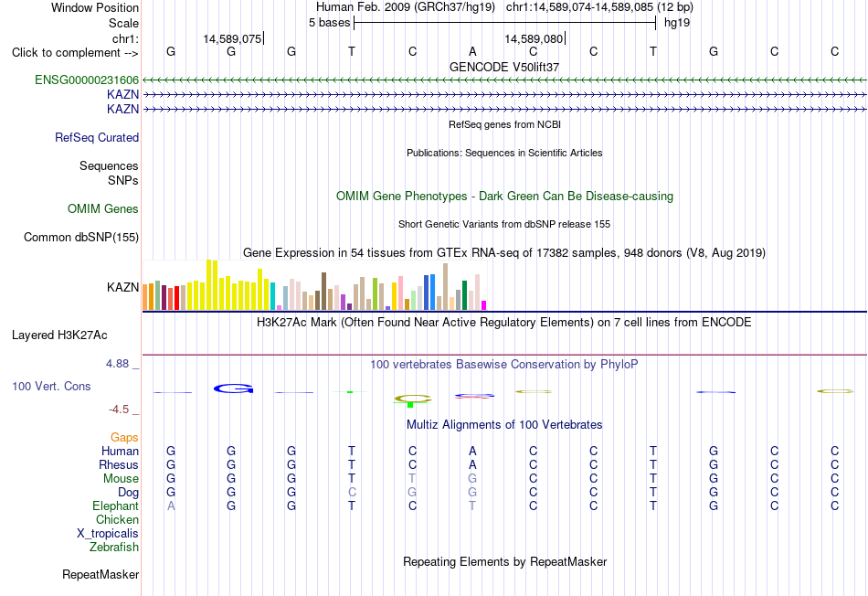This screenshot has width=868, height=596.
Task: Select the Rhesus species row label
Action: (x=119, y=464)
